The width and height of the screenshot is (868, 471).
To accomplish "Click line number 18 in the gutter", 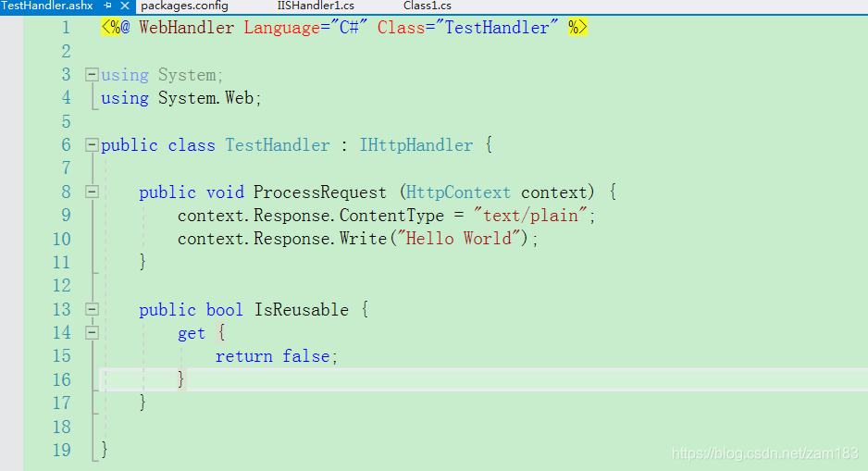I will click(61, 427).
